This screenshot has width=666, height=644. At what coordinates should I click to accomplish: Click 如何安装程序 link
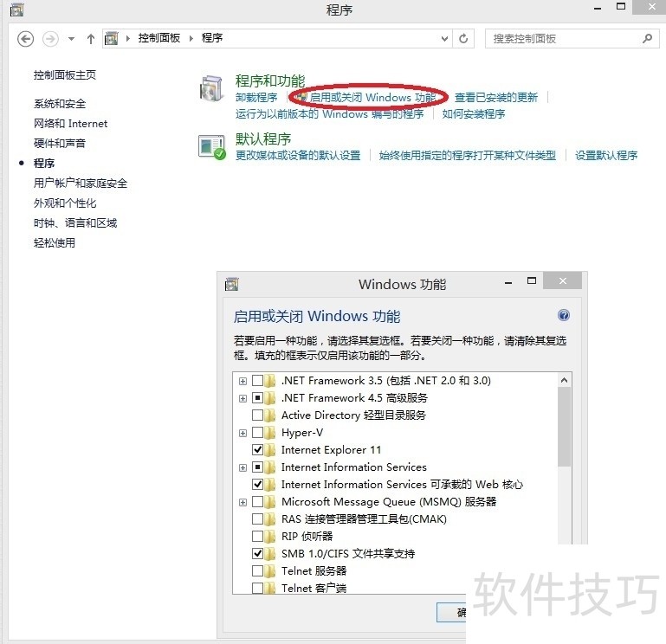pyautogui.click(x=473, y=113)
